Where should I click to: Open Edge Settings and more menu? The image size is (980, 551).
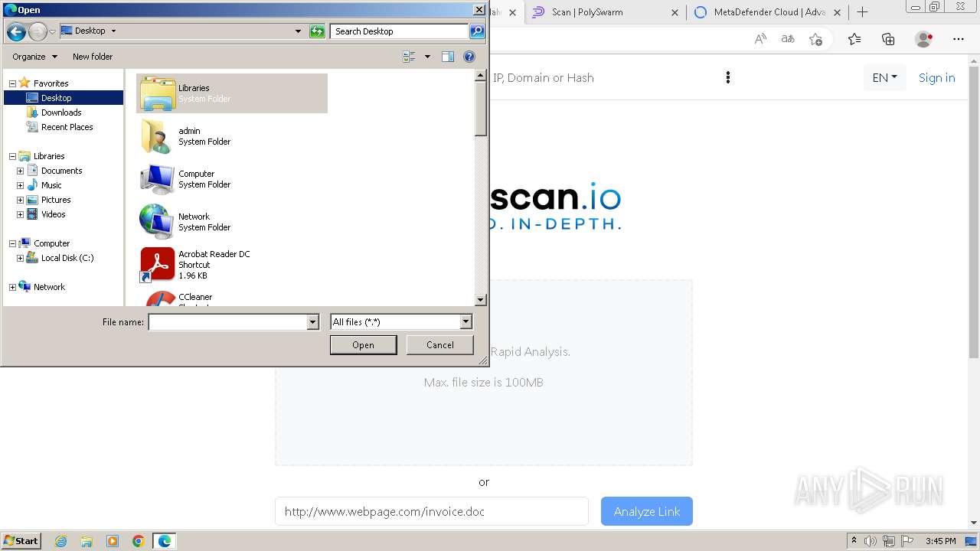click(x=959, y=39)
